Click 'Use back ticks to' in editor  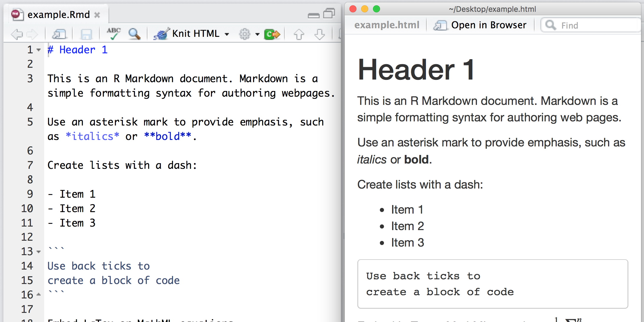point(99,266)
